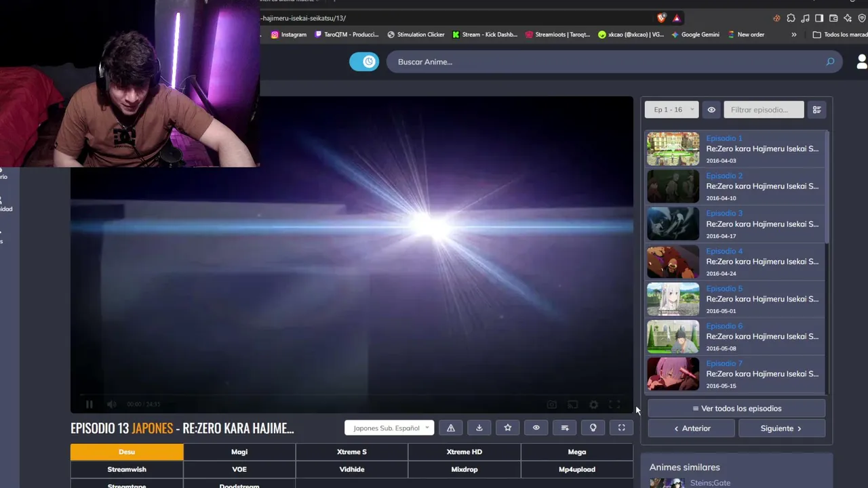Report the episode with the warning icon
Screen dimensions: 868x488
[451, 428]
